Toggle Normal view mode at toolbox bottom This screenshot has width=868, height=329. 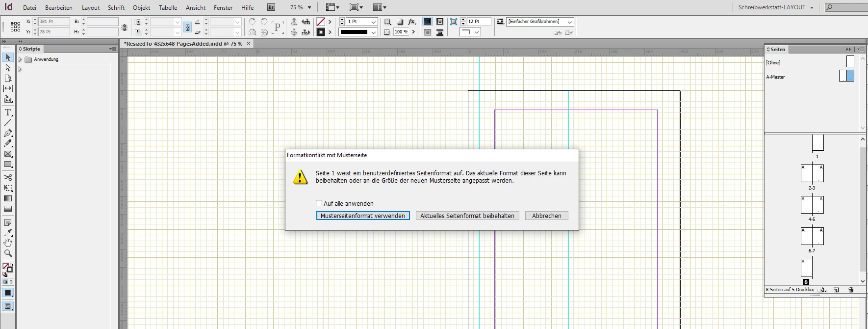8,306
